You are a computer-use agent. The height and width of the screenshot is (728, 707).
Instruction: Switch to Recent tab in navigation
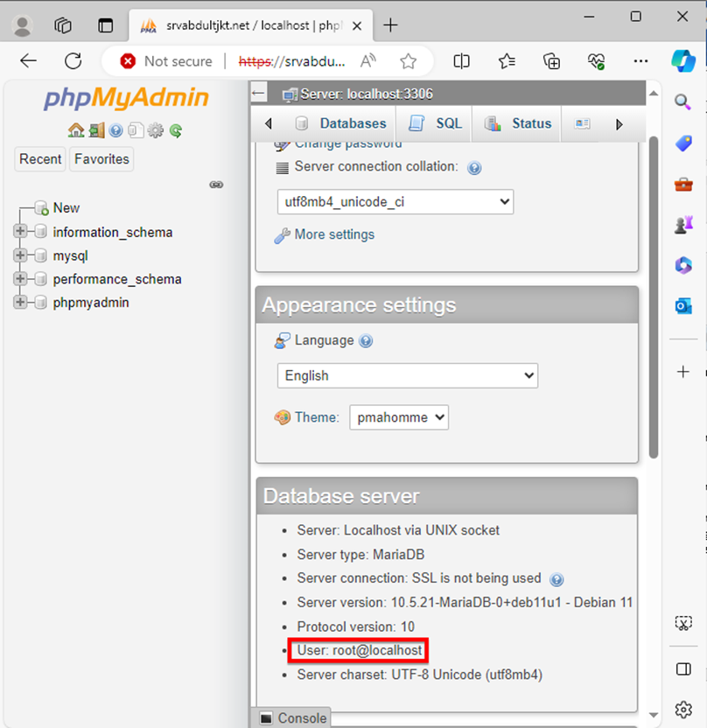pyautogui.click(x=40, y=159)
